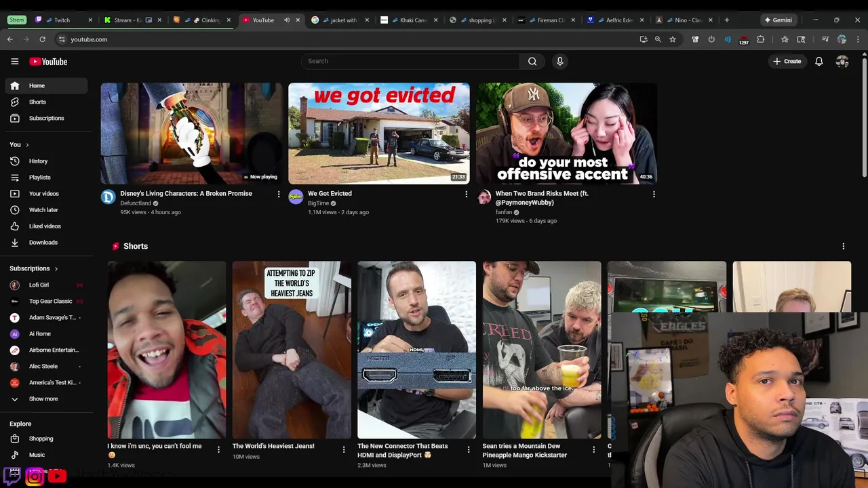Play the "I know i'm unc" short

[x=167, y=350]
